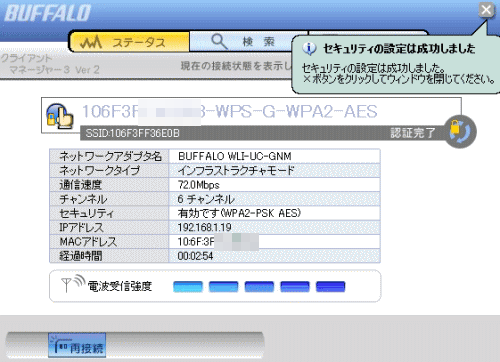
Task: Click the 通信速度 label
Action: tap(80, 185)
